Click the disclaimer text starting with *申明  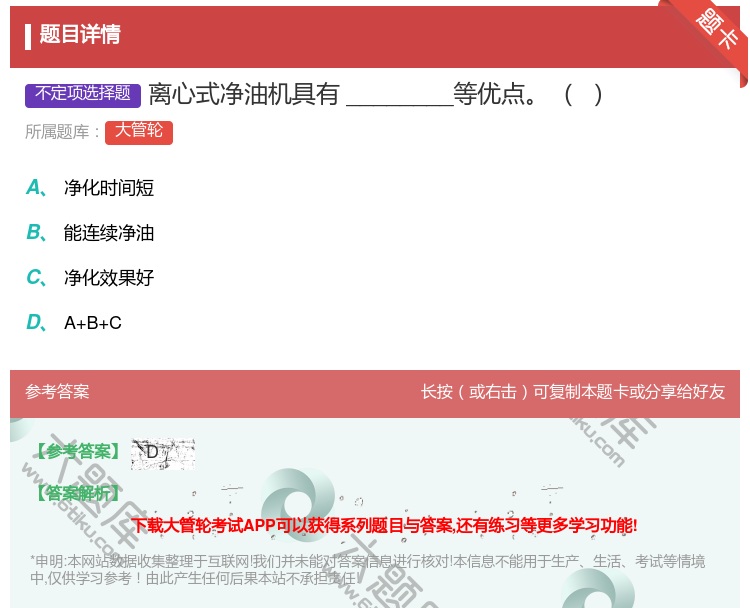(367, 569)
